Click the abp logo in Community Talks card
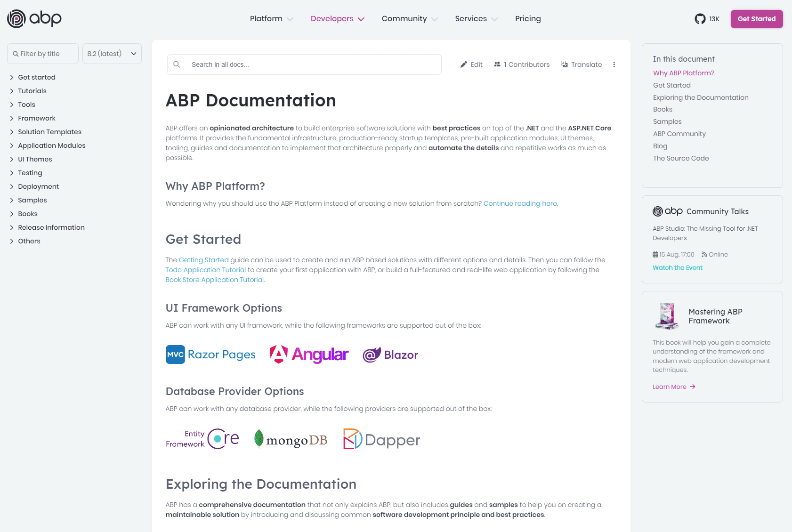 (x=668, y=211)
